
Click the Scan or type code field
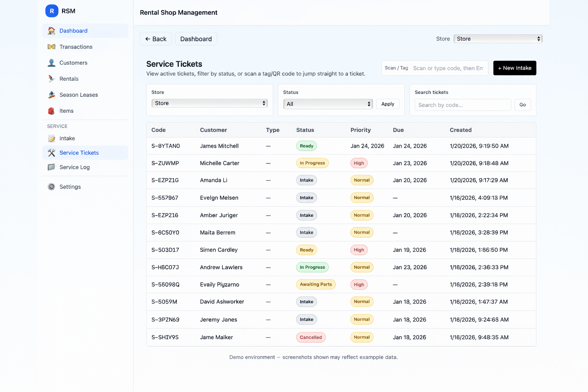448,68
